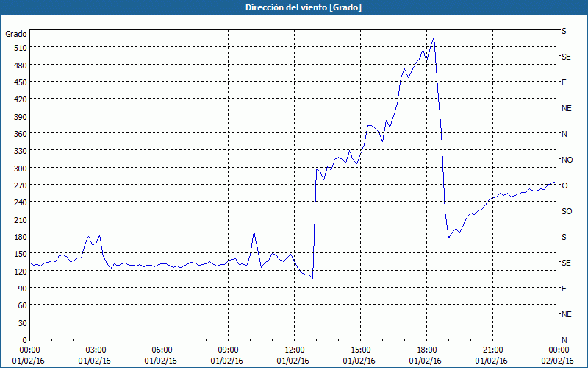Click the 'SE' compass label level with 135 degrees

(566, 263)
